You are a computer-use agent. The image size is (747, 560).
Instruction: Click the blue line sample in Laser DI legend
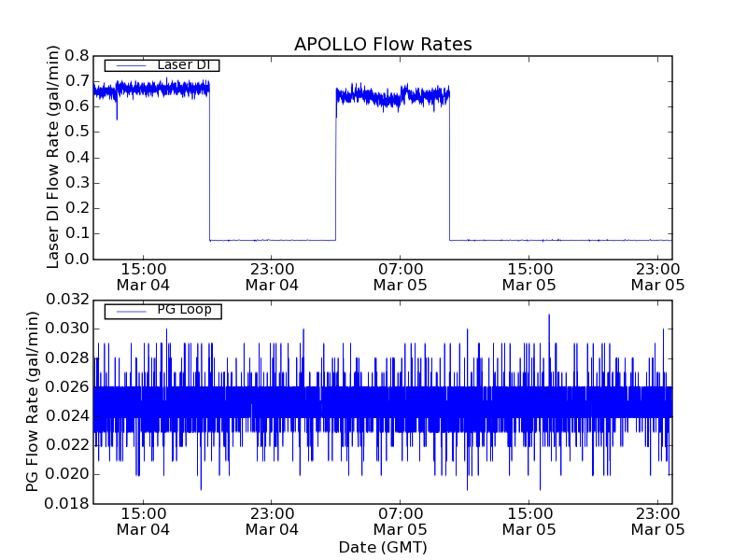coord(132,65)
